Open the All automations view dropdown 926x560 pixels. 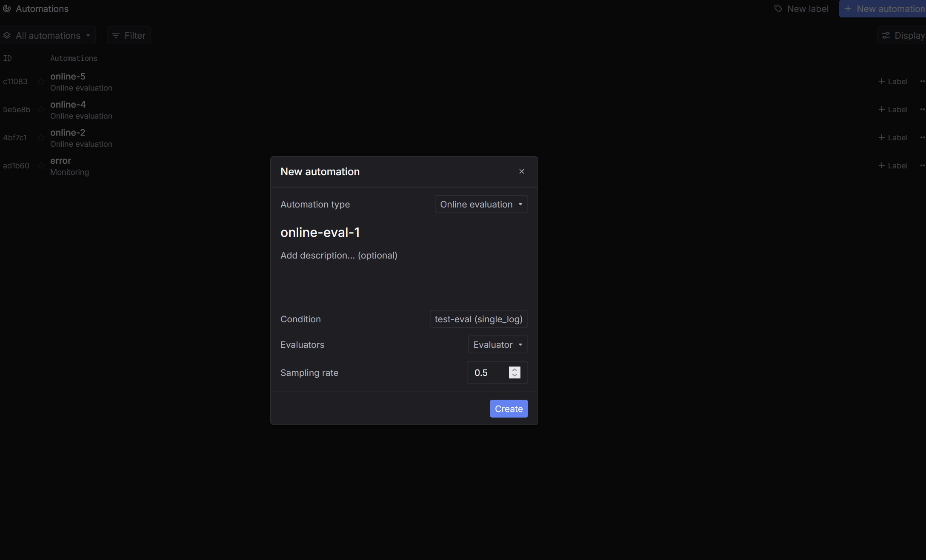48,36
